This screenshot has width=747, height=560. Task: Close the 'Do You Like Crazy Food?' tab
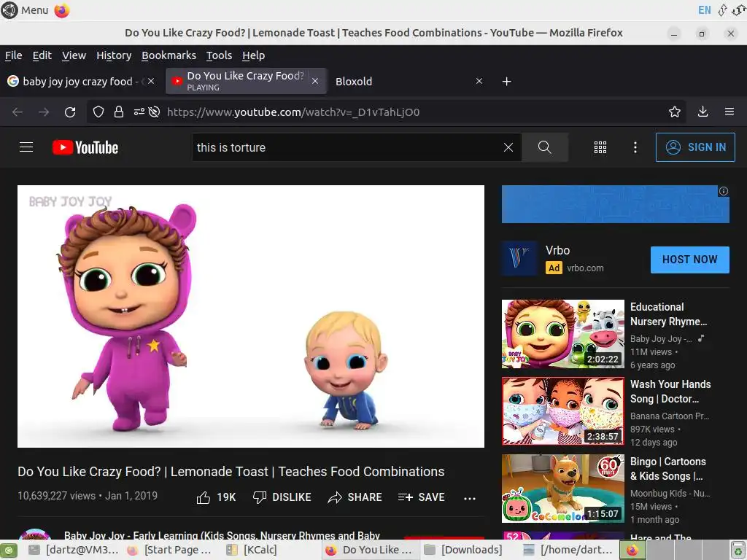tap(315, 81)
